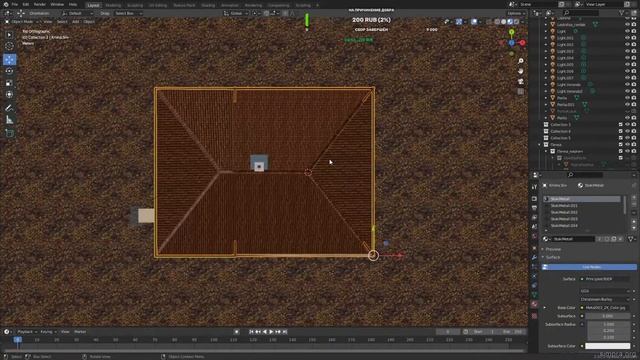Open the Christensen-Burley subsurface method dropdown
This screenshot has width=640, height=360.
605,299
